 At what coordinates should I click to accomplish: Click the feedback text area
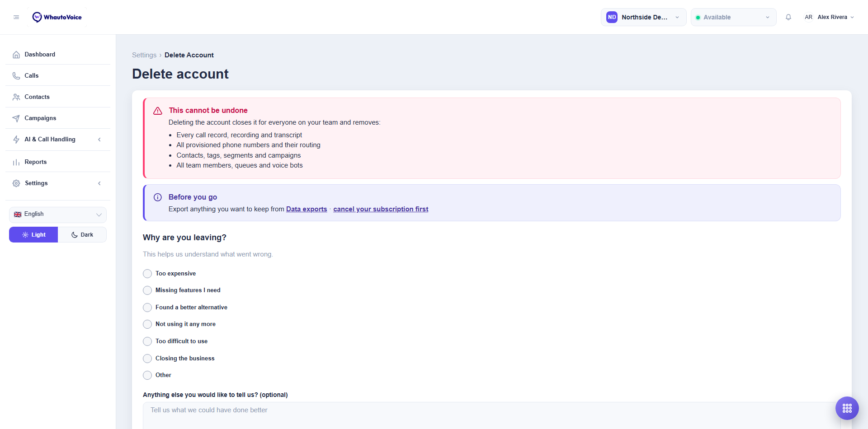pos(492,415)
